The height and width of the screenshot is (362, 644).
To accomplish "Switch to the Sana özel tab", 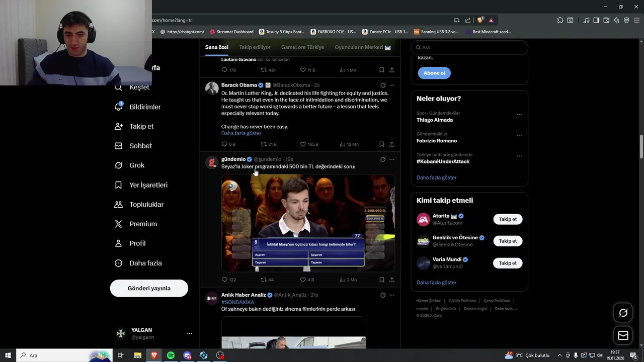I will pos(217,47).
